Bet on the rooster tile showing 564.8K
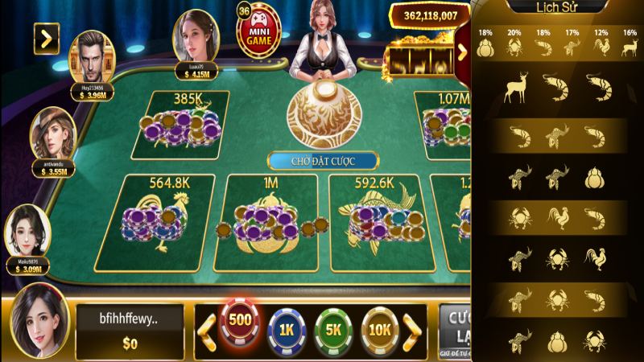The width and height of the screenshot is (644, 362). (x=155, y=223)
